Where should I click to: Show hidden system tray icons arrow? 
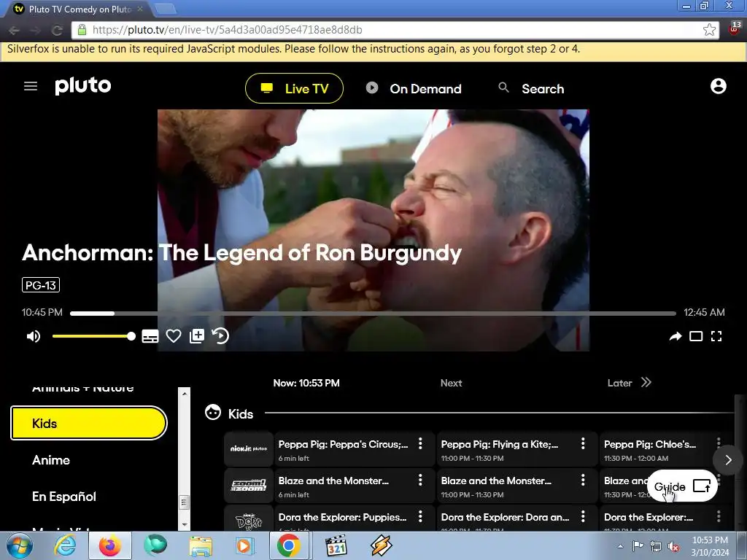[620, 547]
